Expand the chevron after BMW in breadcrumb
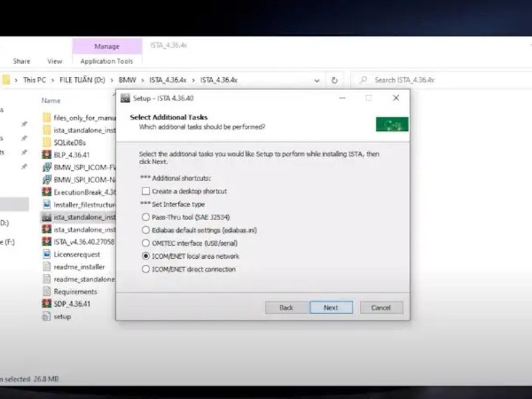 (142, 80)
